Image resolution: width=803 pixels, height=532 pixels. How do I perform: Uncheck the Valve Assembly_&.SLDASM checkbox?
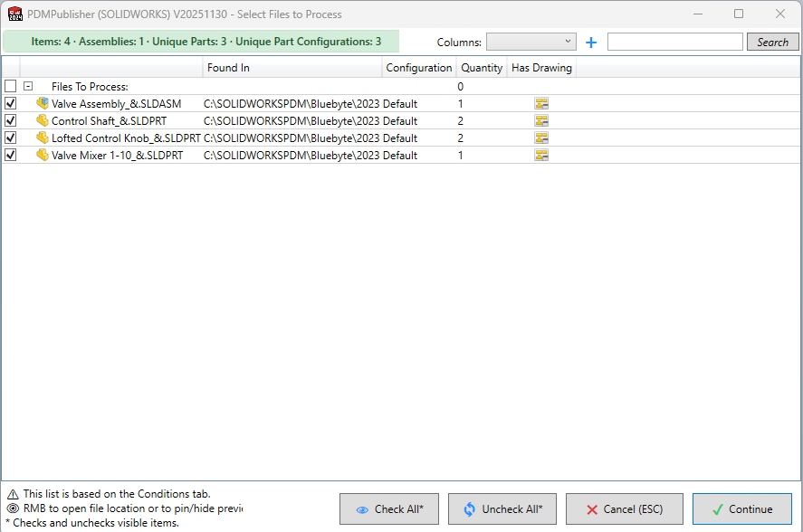(11, 104)
